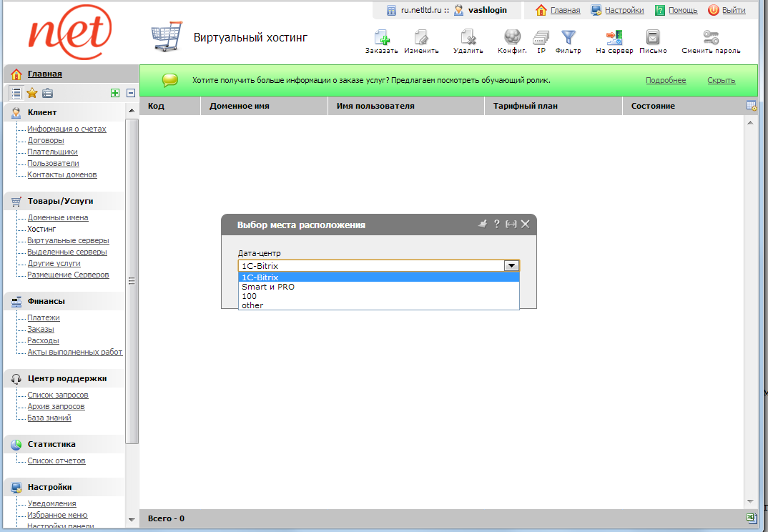Open the Конфиг. configuration icon

click(512, 38)
